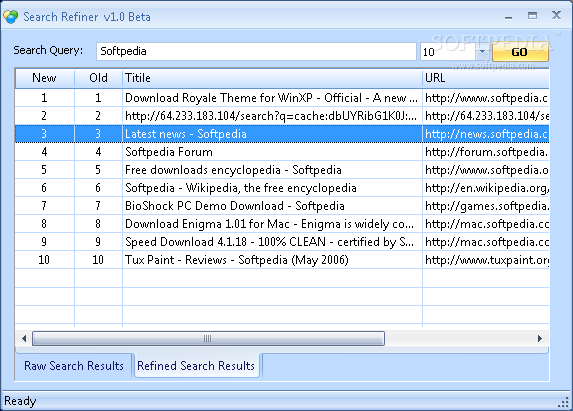Screen dimensions: 573x411
Task: Click the http://news.softpedia URL cell
Action: [486, 134]
